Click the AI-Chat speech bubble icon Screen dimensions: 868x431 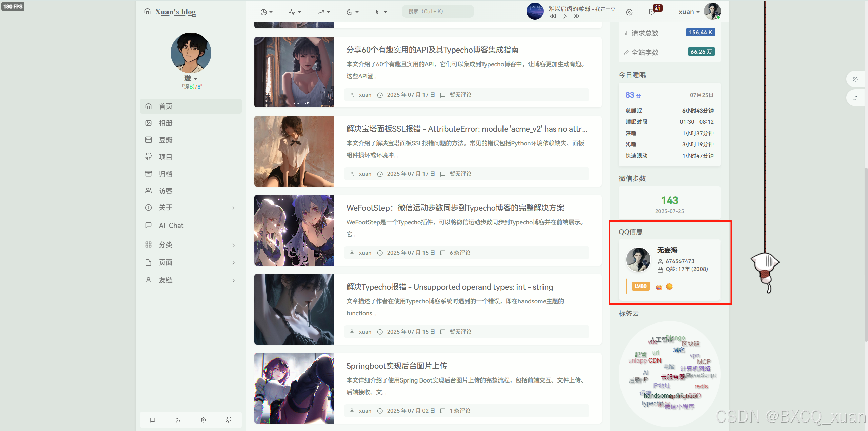[149, 225]
